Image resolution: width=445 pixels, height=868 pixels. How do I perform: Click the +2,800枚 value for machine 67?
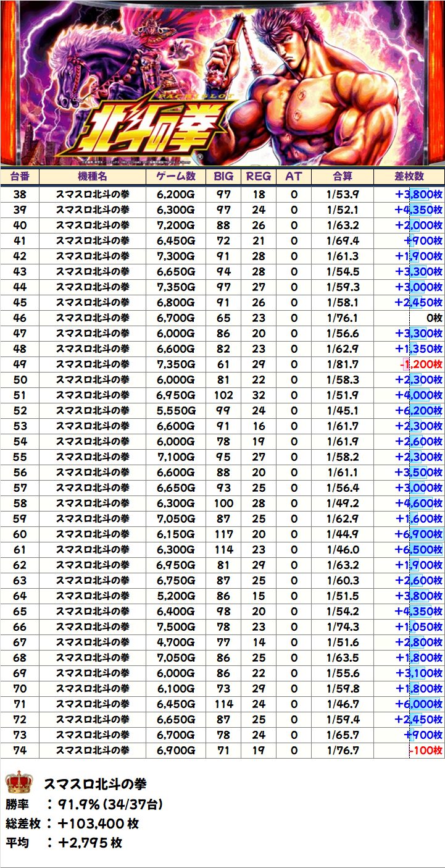(419, 642)
